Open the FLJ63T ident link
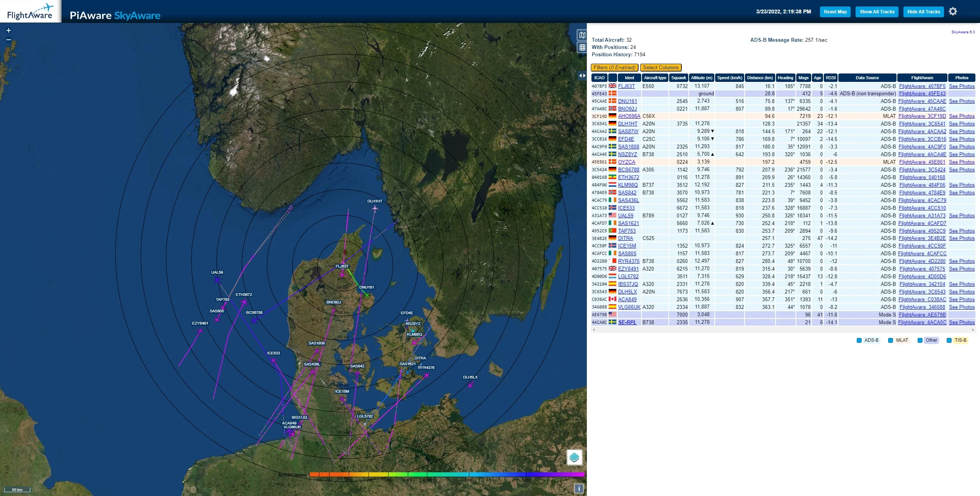The image size is (980, 496). [626, 86]
